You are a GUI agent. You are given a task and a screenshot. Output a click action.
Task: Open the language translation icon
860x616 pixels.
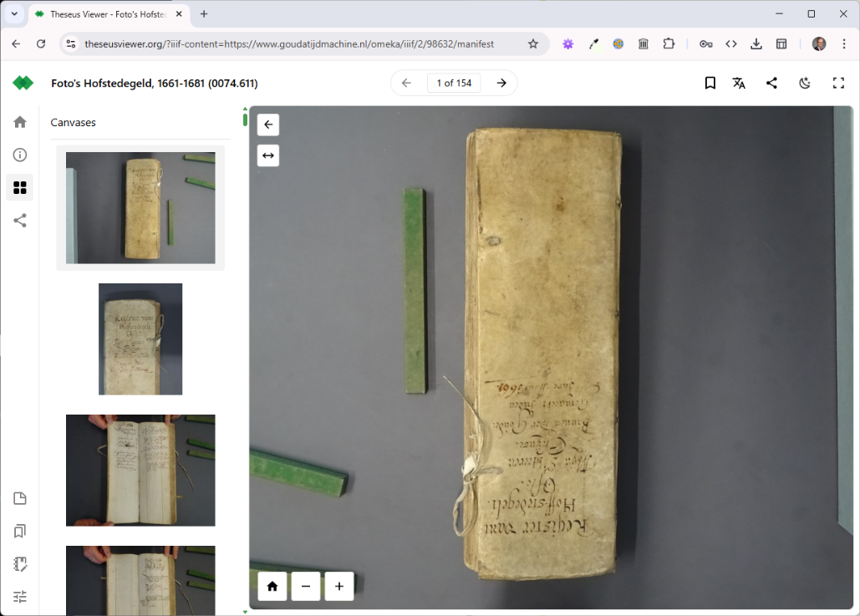pyautogui.click(x=739, y=83)
